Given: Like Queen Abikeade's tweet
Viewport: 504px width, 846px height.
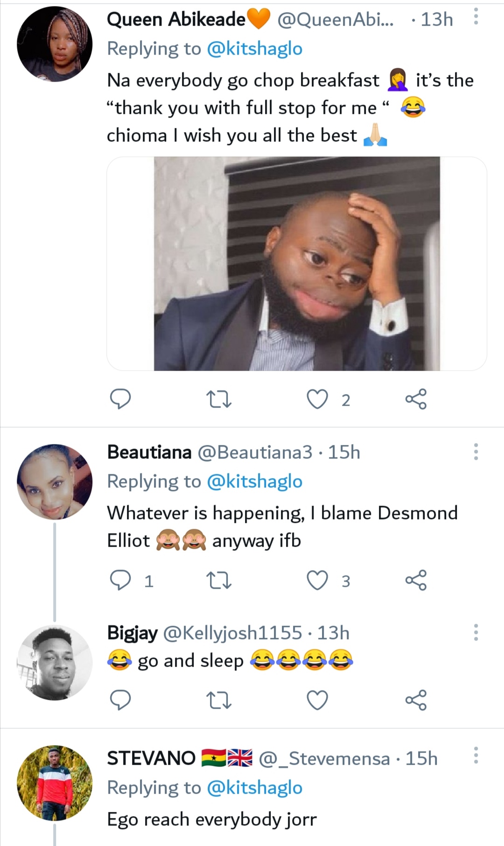Looking at the screenshot, I should pyautogui.click(x=317, y=399).
